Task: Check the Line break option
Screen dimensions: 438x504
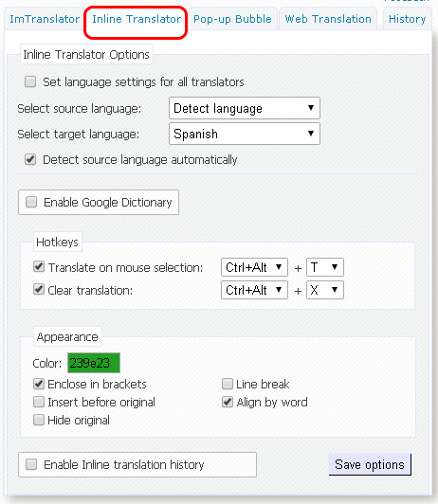Action: [x=228, y=384]
